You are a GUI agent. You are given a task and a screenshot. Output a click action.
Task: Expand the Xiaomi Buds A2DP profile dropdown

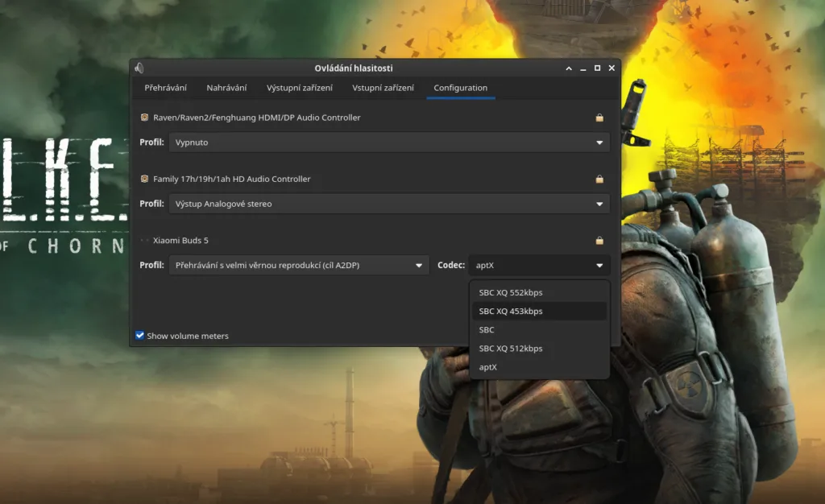(298, 266)
